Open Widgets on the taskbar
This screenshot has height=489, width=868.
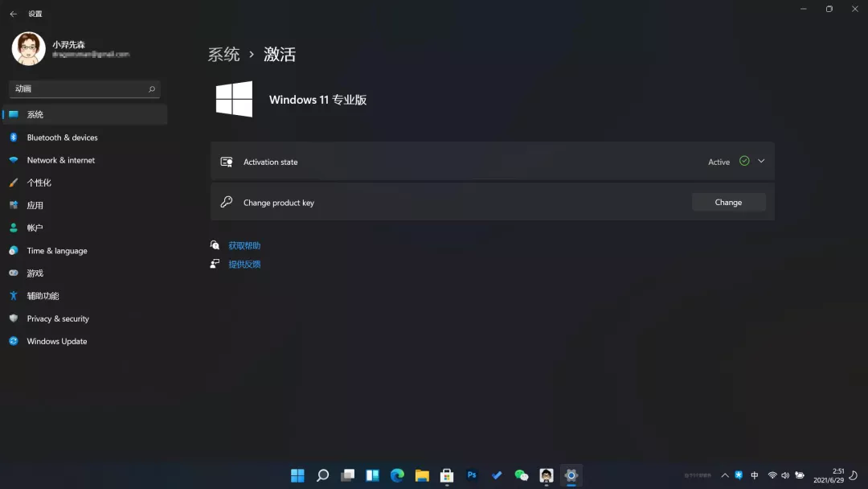pos(373,475)
